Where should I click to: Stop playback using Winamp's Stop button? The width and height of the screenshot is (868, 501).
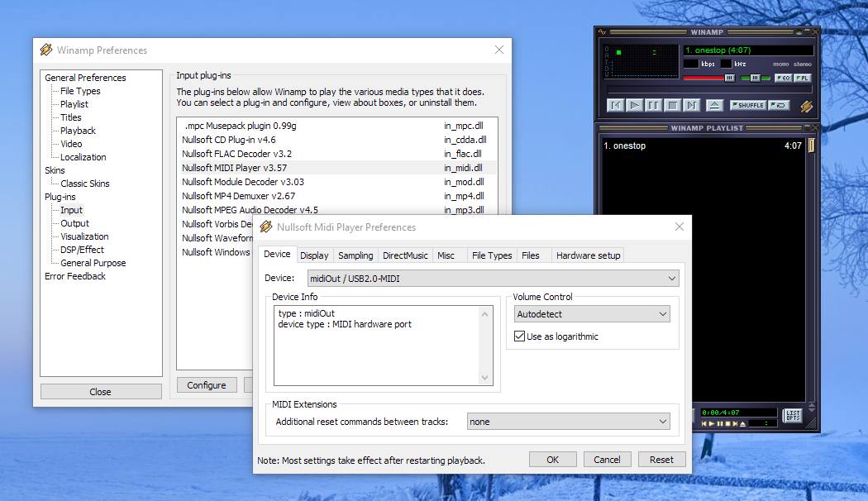click(x=673, y=105)
